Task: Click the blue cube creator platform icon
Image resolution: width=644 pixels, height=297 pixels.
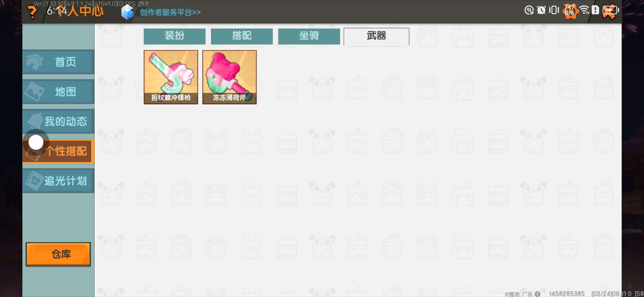Action: pos(127,12)
